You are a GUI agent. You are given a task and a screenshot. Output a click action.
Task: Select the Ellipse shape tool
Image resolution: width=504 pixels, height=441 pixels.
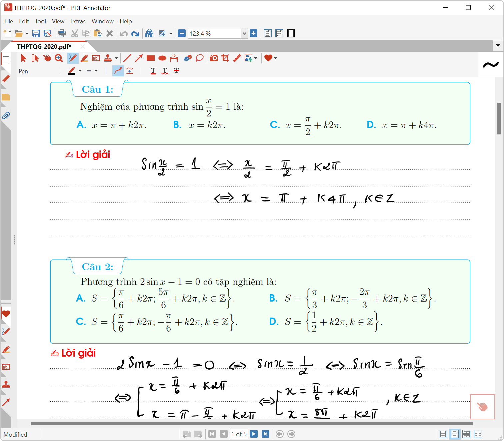point(162,58)
